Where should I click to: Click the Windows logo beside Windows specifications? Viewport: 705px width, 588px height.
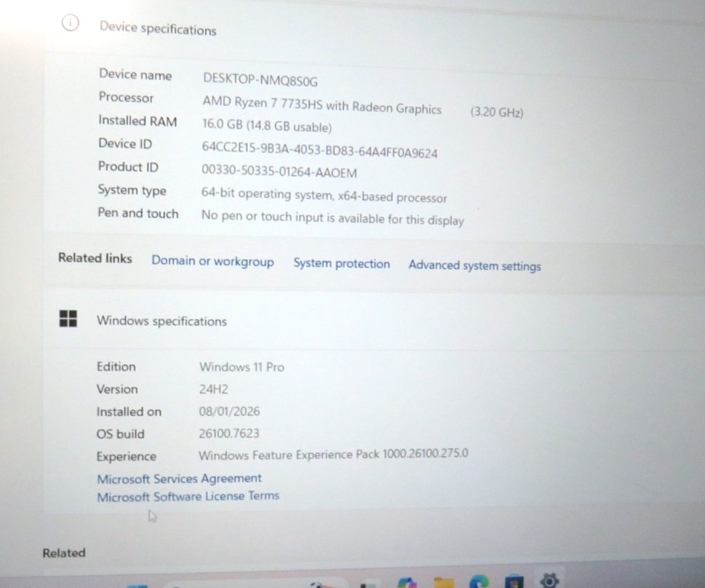pyautogui.click(x=68, y=318)
